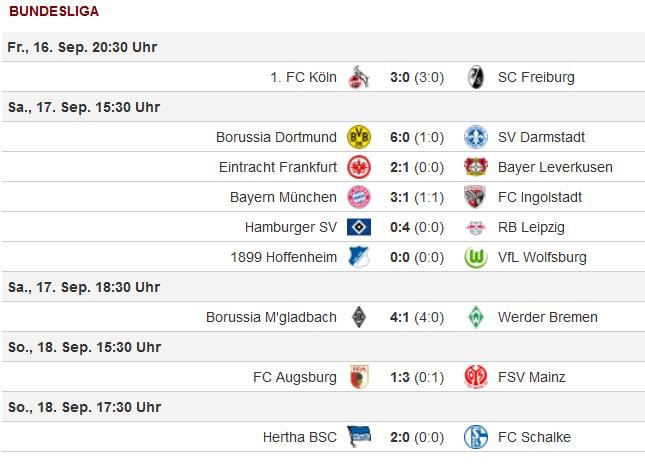Click the VfL Wolfsburg green logo

(x=476, y=257)
